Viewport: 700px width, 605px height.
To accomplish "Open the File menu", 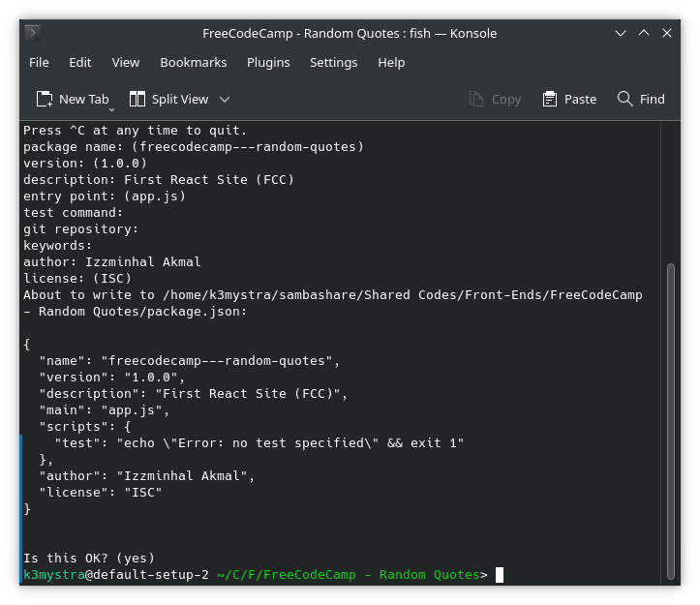I will pos(39,63).
